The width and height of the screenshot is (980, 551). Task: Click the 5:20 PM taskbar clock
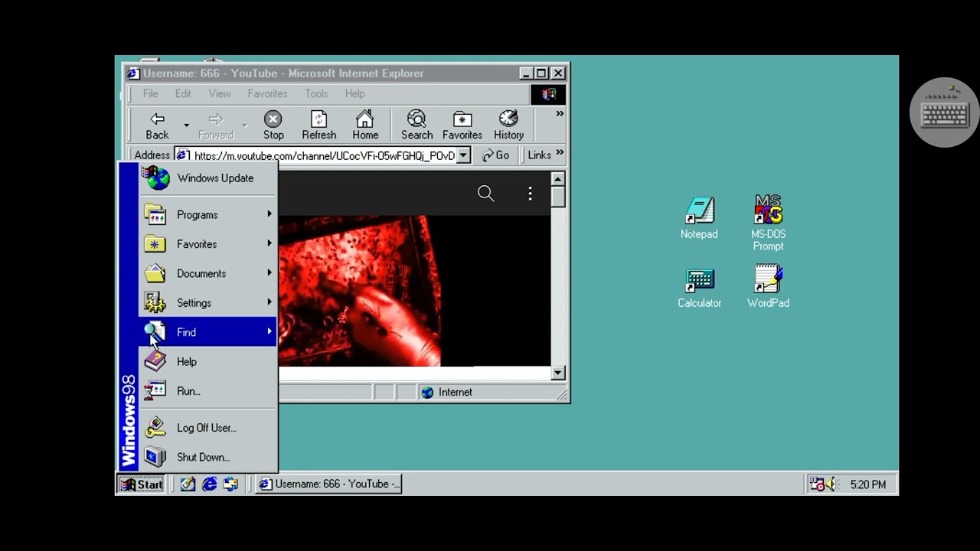point(867,484)
